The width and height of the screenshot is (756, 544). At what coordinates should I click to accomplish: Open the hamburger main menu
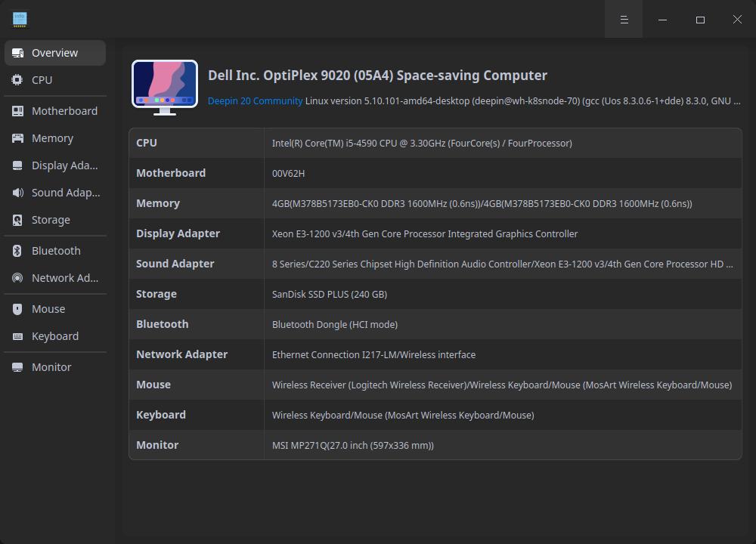pos(624,20)
